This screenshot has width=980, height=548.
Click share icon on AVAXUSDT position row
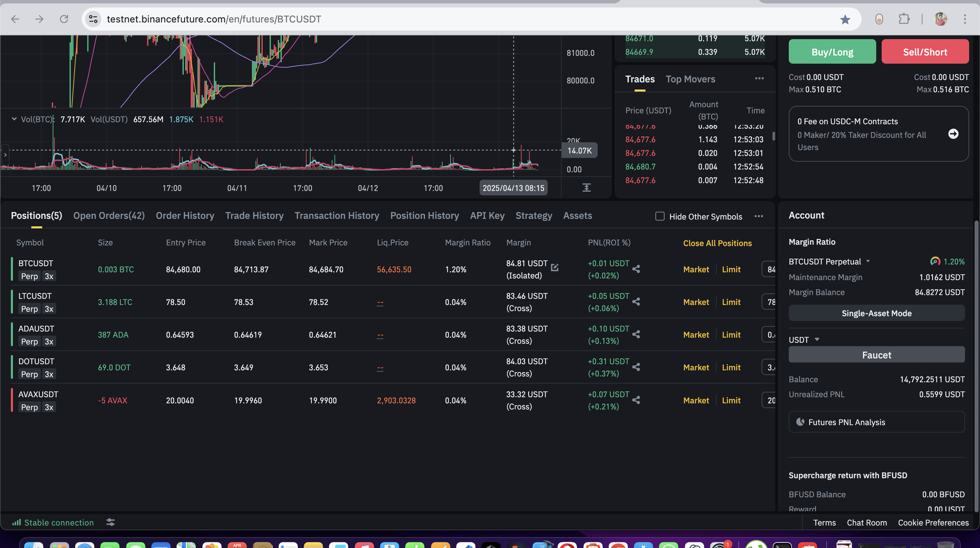(636, 400)
